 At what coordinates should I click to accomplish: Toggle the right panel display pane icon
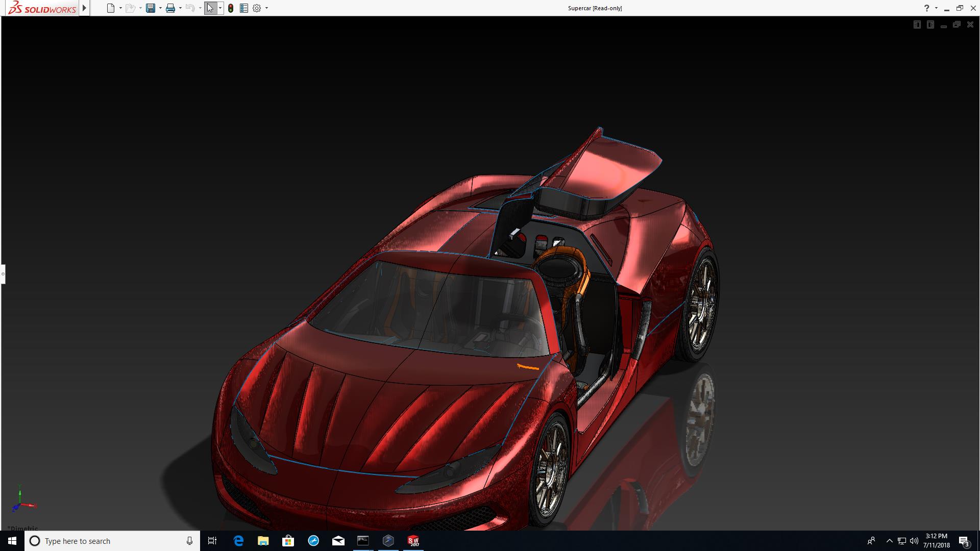pos(930,24)
